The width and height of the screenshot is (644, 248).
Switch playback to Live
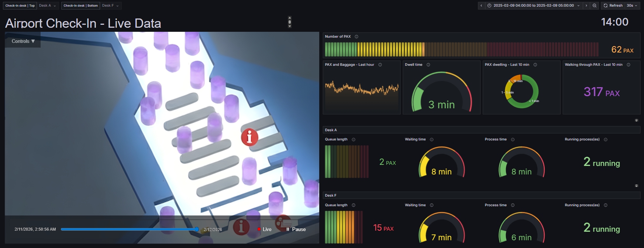pos(264,229)
